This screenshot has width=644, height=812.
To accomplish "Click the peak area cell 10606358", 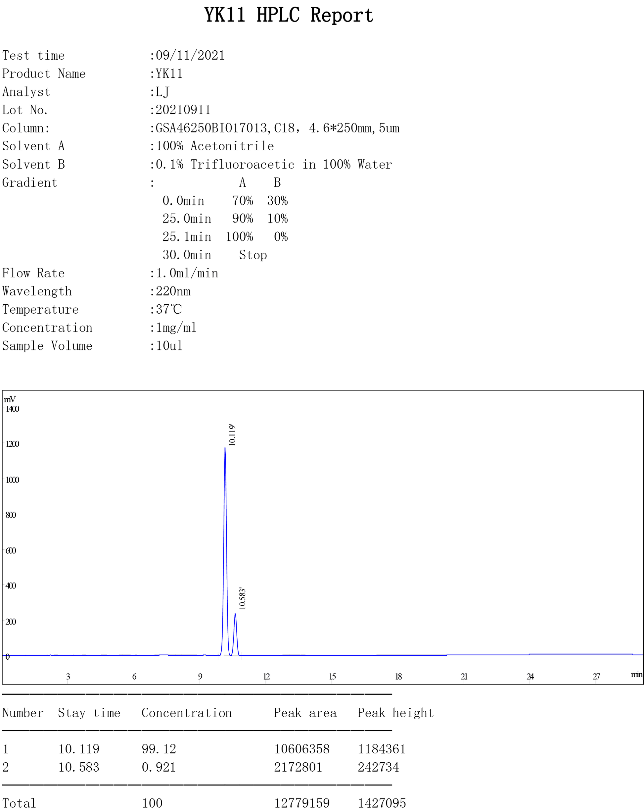I will [302, 749].
